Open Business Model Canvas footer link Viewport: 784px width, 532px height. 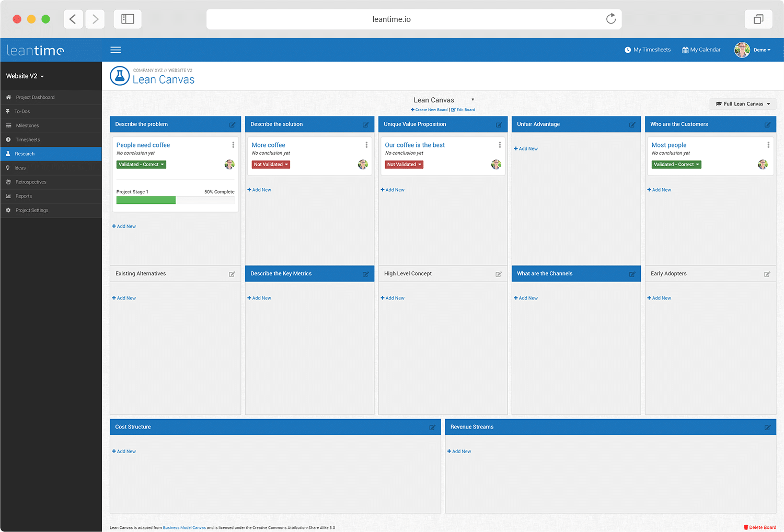tap(185, 528)
